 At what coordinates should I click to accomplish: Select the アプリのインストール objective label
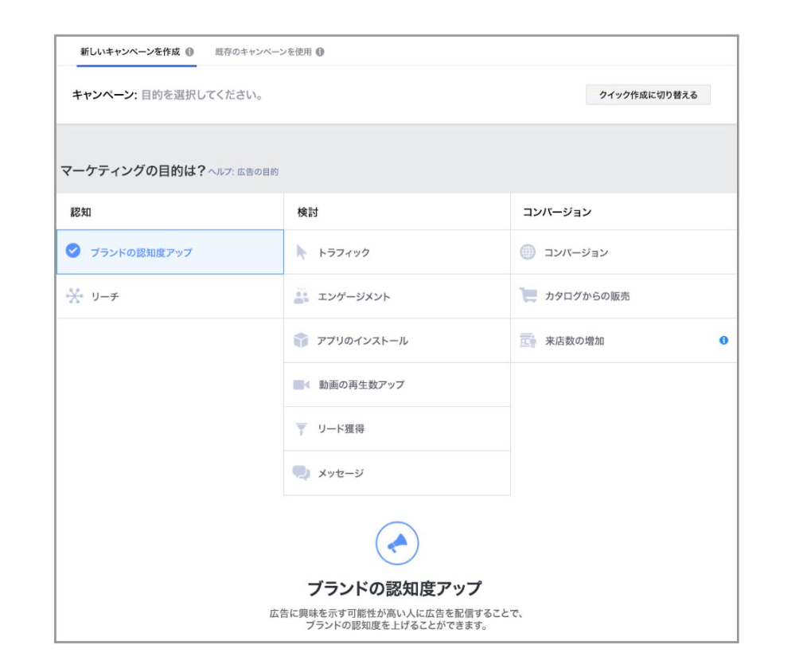coord(362,341)
